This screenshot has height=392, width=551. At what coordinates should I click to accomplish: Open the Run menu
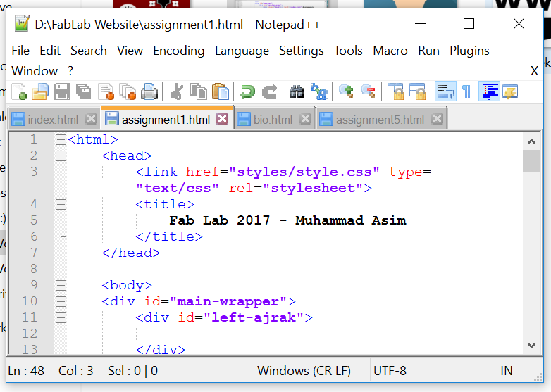(428, 51)
